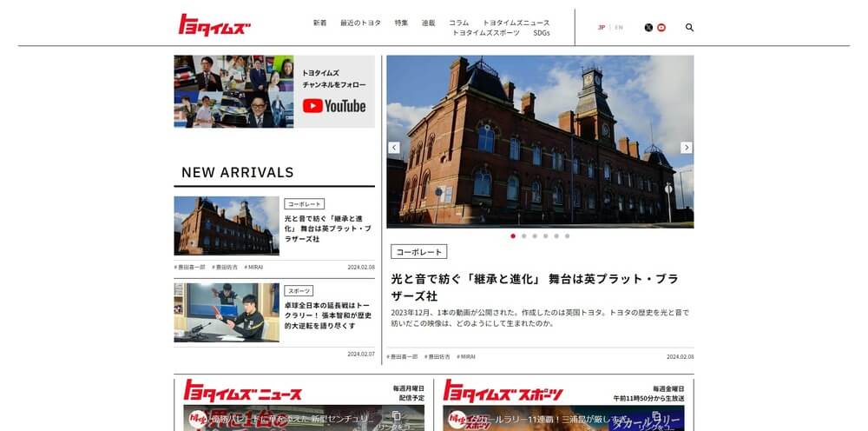Open the 連載 menu item

point(429,23)
